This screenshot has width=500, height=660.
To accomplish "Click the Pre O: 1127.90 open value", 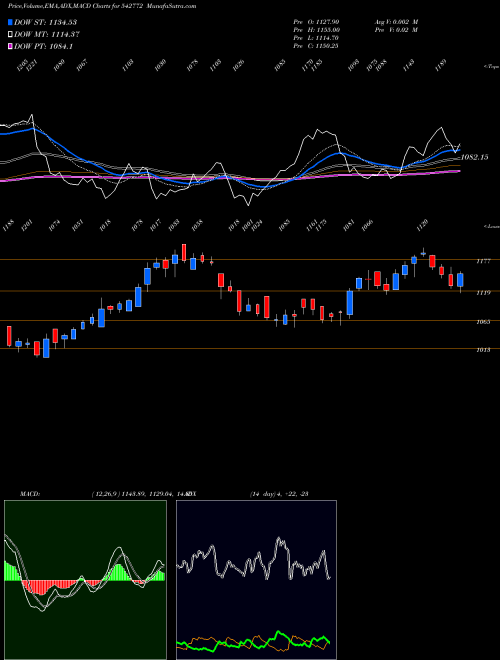I will tap(316, 21).
